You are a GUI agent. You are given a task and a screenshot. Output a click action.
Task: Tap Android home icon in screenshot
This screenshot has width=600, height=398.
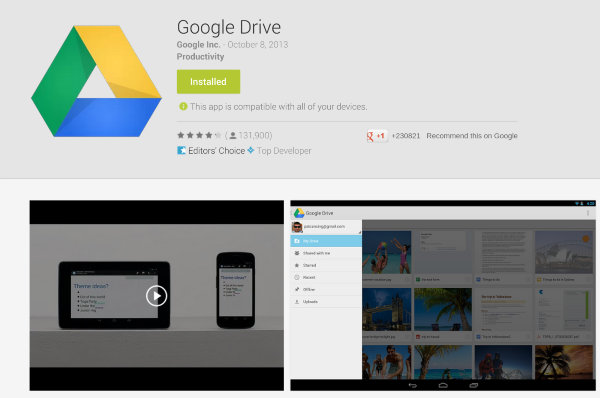point(443,385)
